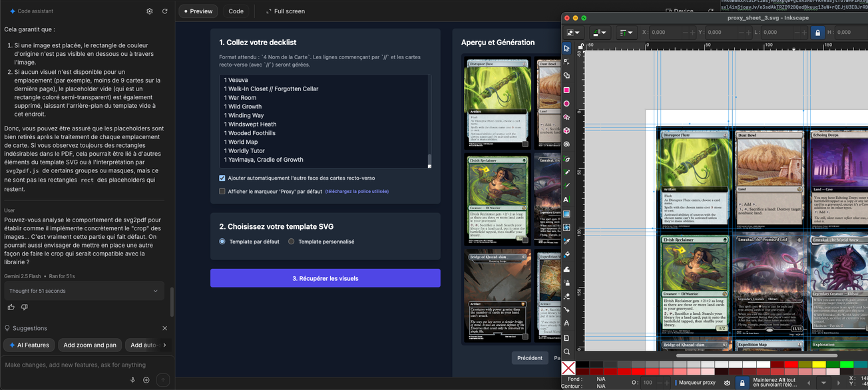Uncheck automatic recto-verso card face option

pyautogui.click(x=222, y=178)
